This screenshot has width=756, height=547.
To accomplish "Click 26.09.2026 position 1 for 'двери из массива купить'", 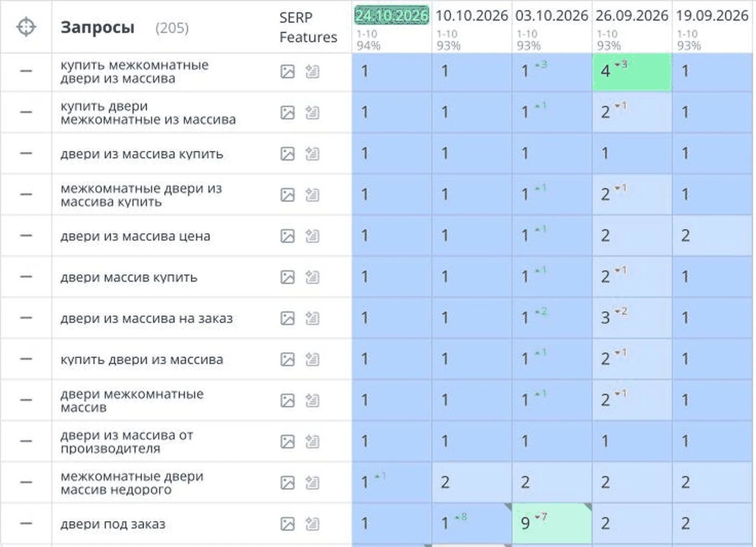I will point(632,154).
